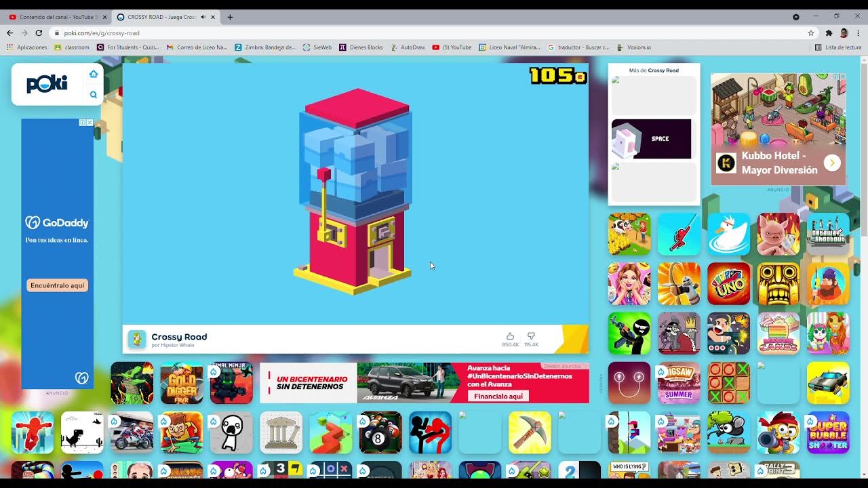The width and height of the screenshot is (868, 488).
Task: Open the Chrome extensions puzzle icon
Action: coord(829,33)
